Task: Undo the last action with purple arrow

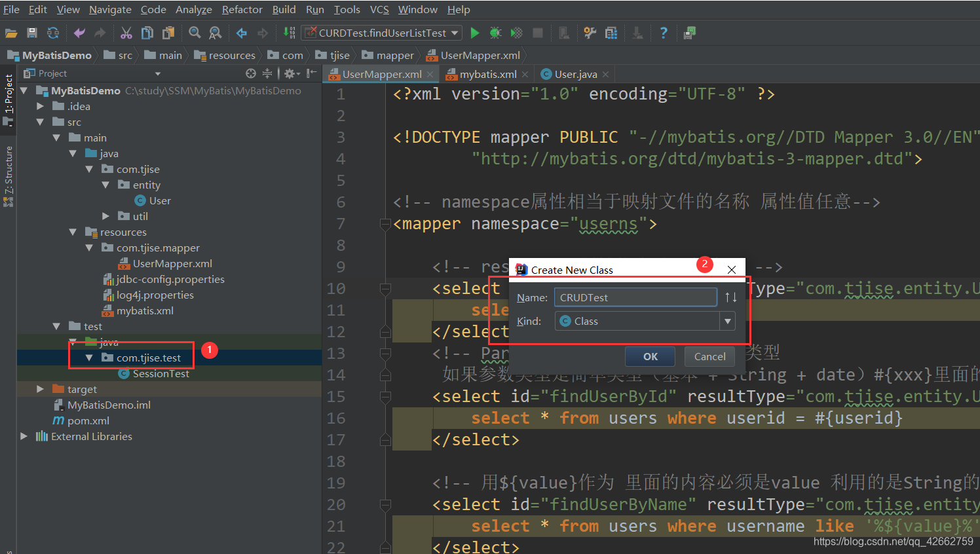Action: click(79, 33)
